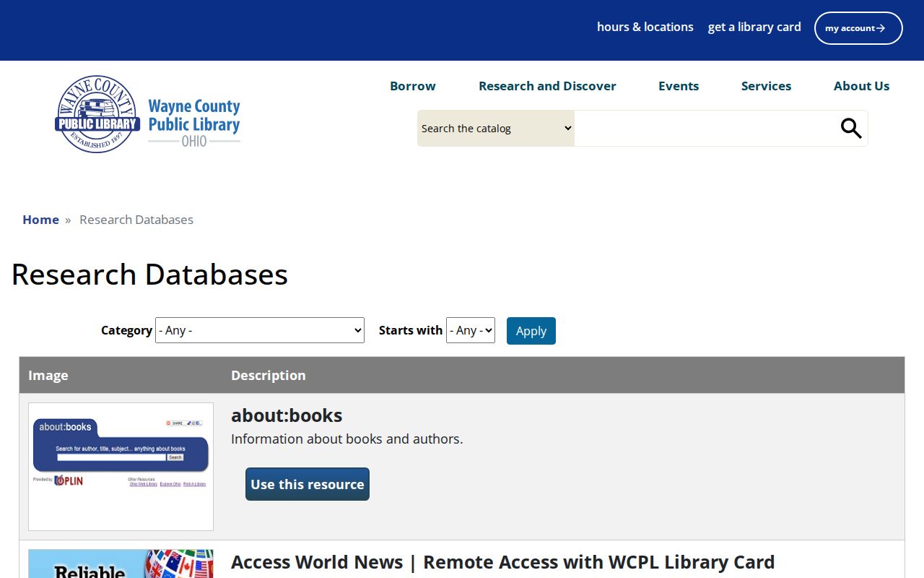The image size is (924, 578).
Task: Expand the Search the catalog dropdown
Action: [x=496, y=129]
